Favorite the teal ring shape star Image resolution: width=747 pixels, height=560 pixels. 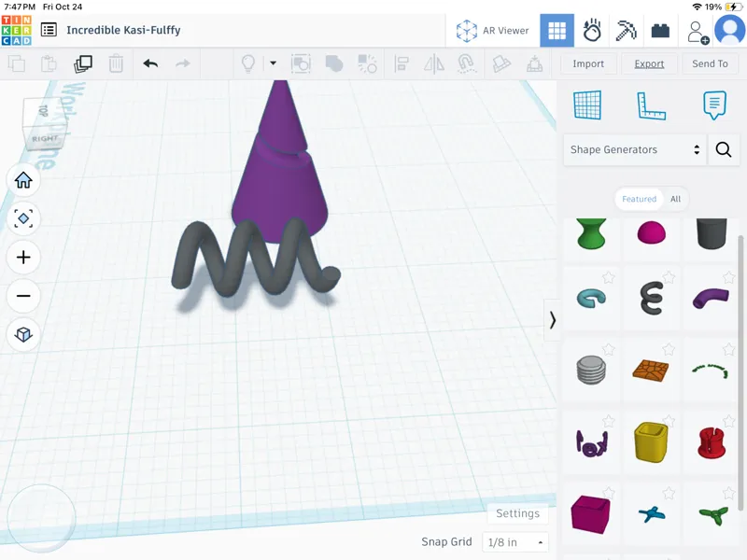coord(609,277)
